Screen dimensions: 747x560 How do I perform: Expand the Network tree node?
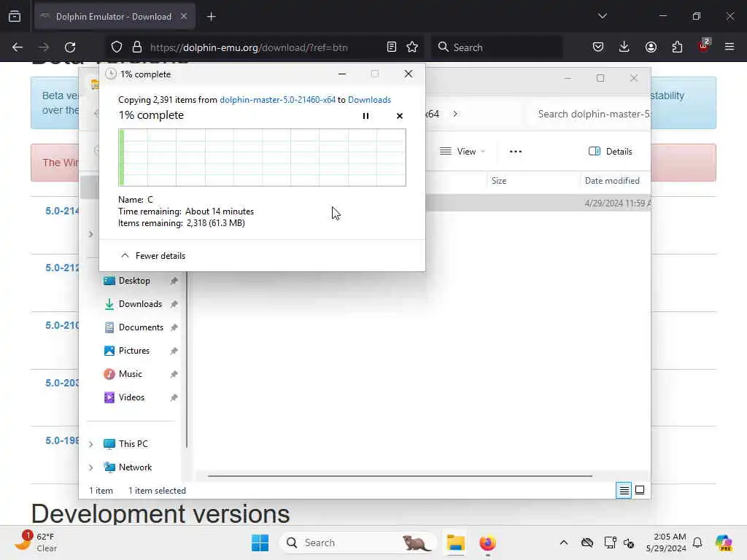90,467
